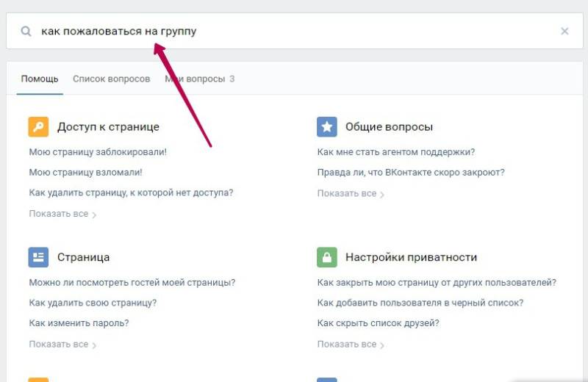The width and height of the screenshot is (588, 382).
Task: Click in the search field with query text
Action: coord(294,32)
